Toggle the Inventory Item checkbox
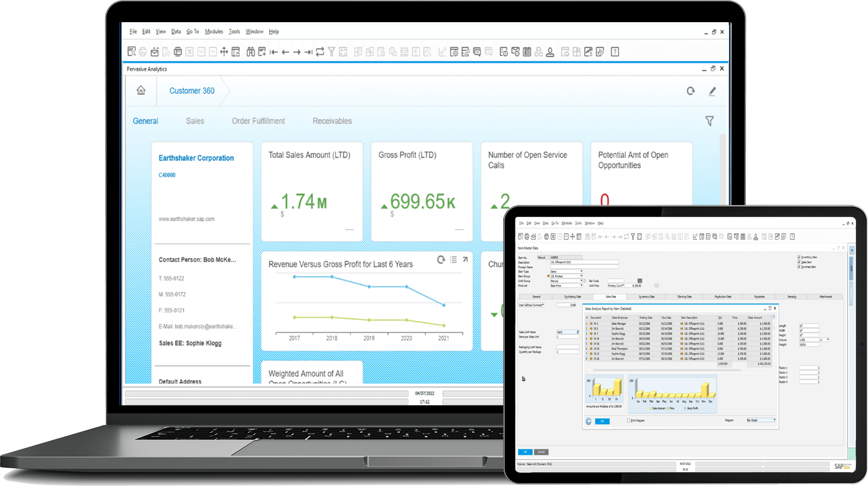 pyautogui.click(x=799, y=257)
